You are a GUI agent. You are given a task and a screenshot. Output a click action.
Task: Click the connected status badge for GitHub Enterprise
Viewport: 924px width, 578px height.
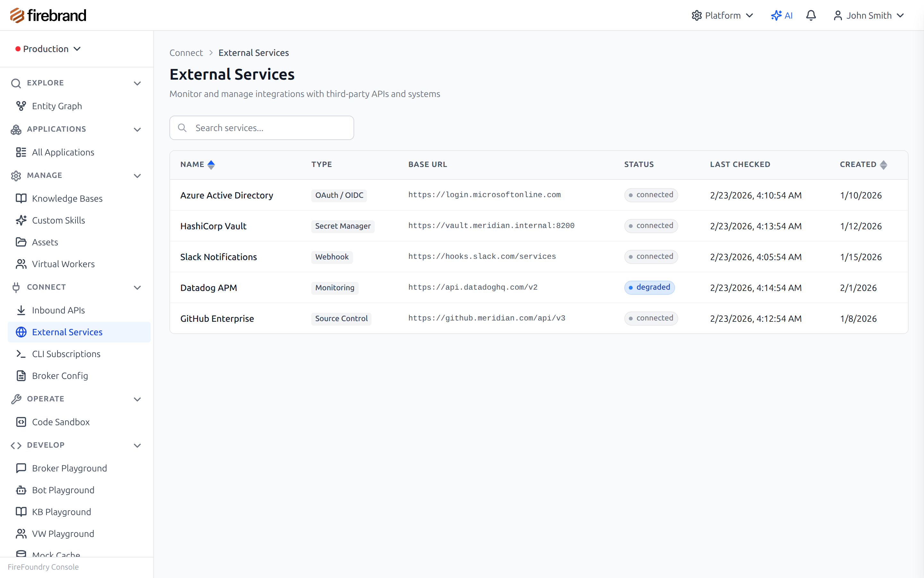click(x=651, y=318)
